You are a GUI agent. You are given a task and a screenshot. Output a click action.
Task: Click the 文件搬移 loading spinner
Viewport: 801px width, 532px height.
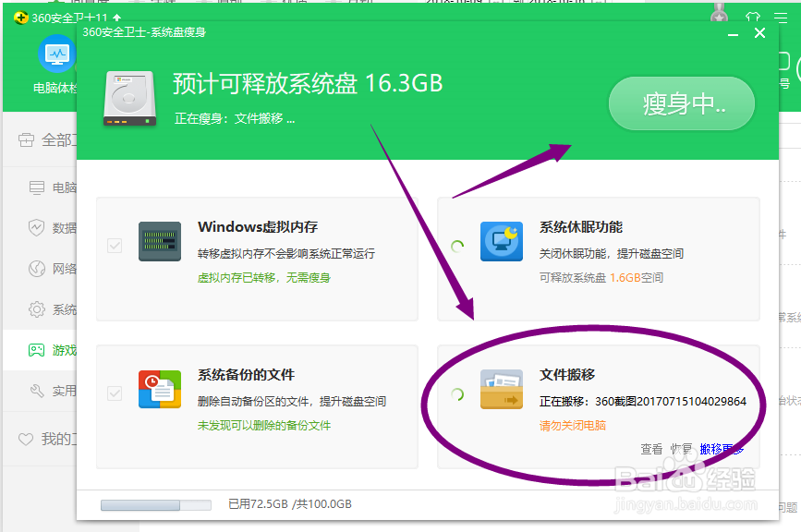(x=457, y=394)
